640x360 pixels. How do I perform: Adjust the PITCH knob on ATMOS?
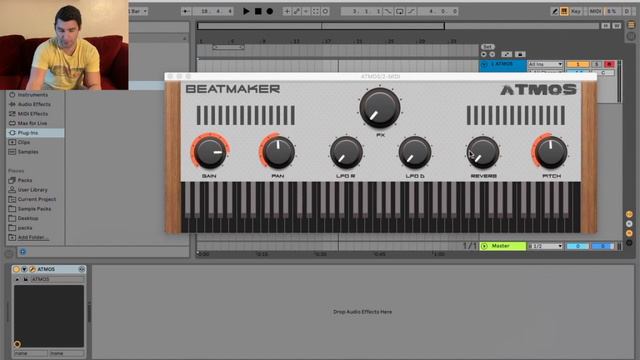[551, 152]
